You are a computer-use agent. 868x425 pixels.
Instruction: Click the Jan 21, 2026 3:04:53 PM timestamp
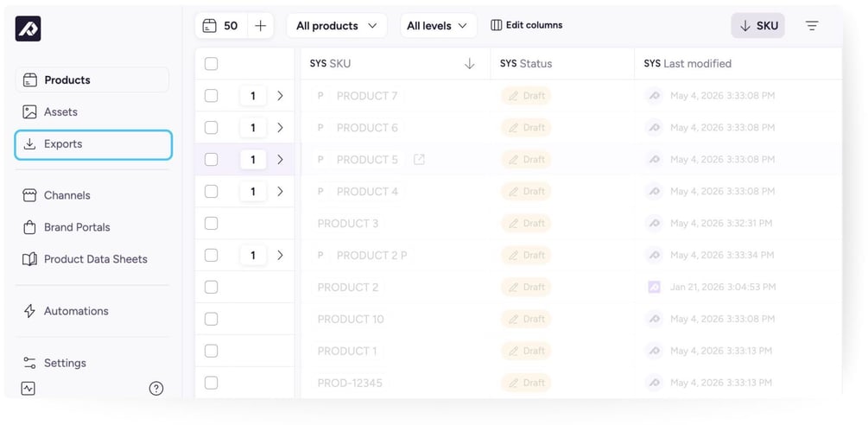[723, 287]
